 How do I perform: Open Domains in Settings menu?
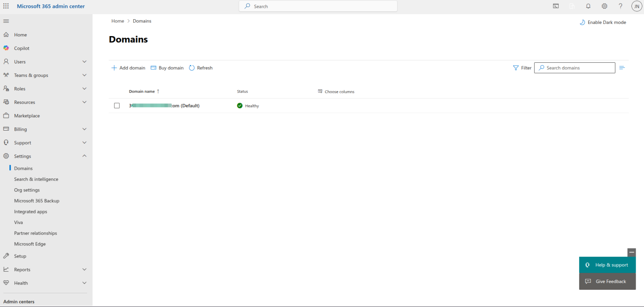pyautogui.click(x=23, y=168)
